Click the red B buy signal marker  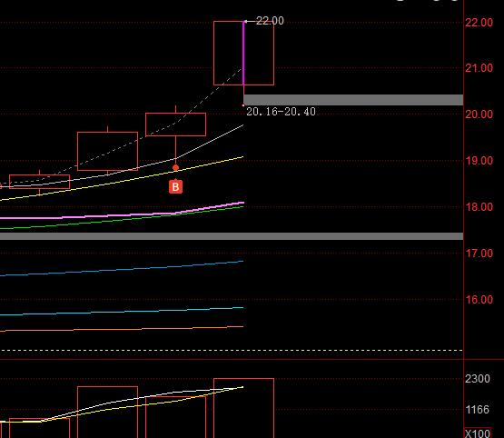[x=175, y=187]
